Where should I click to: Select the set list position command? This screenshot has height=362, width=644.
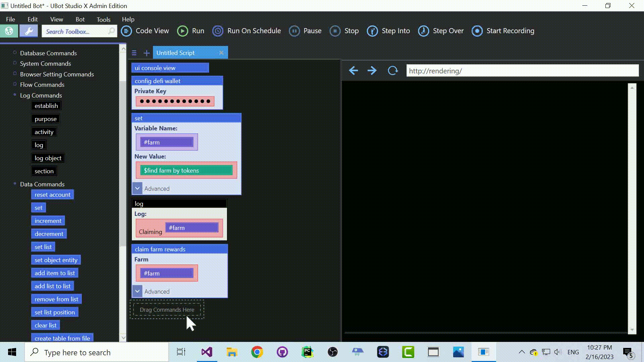coord(55,312)
